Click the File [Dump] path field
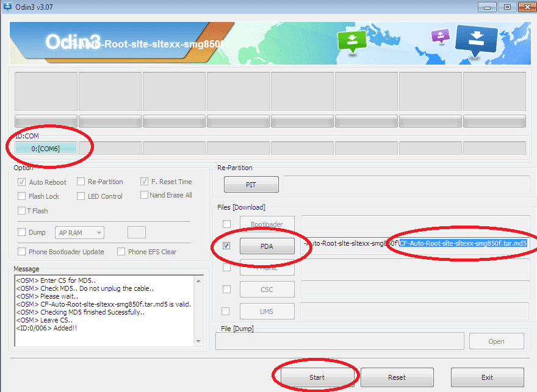The width and height of the screenshot is (537, 392). pyautogui.click(x=340, y=341)
